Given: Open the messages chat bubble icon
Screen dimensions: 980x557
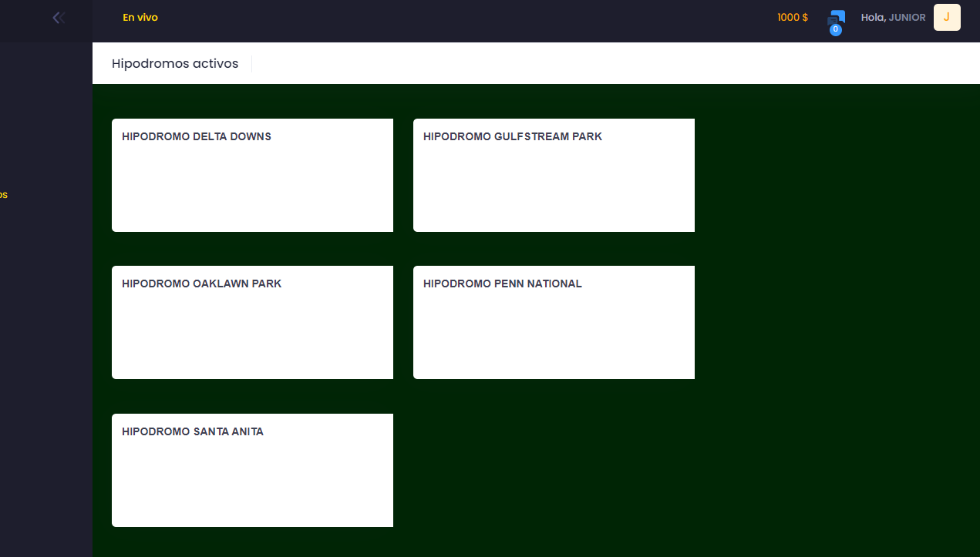Looking at the screenshot, I should pos(837,17).
